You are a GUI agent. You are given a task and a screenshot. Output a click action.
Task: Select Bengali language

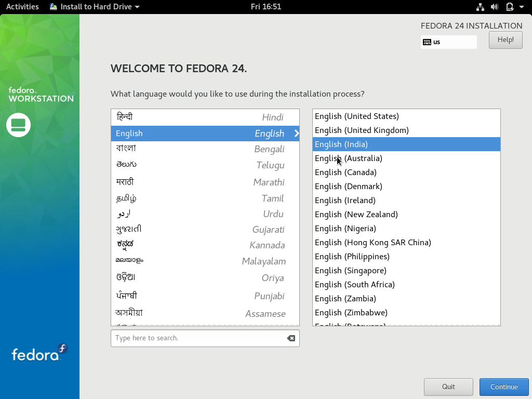tap(205, 149)
